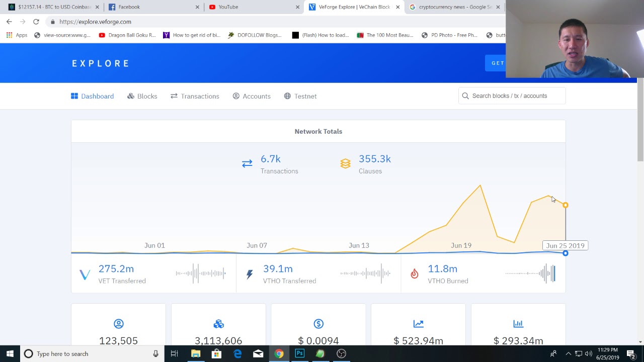Focus the search blocks / tx / accounts field
Viewport: 644px width, 362px height.
[x=512, y=96]
